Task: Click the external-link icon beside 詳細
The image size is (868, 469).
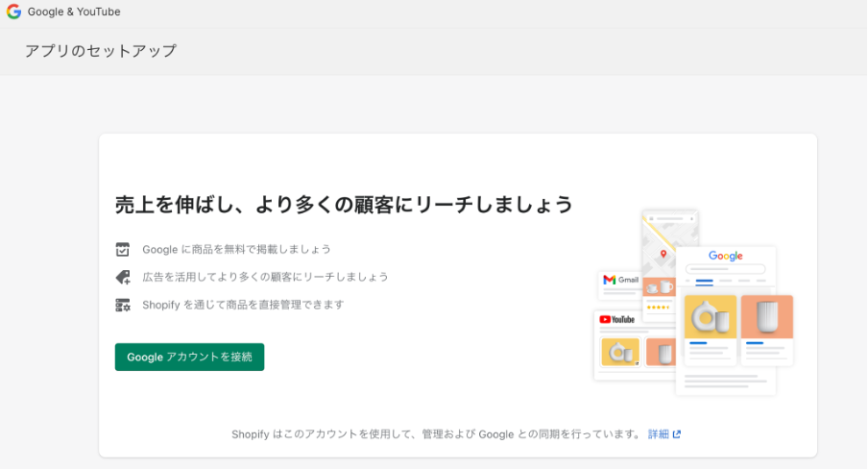Action: click(677, 434)
